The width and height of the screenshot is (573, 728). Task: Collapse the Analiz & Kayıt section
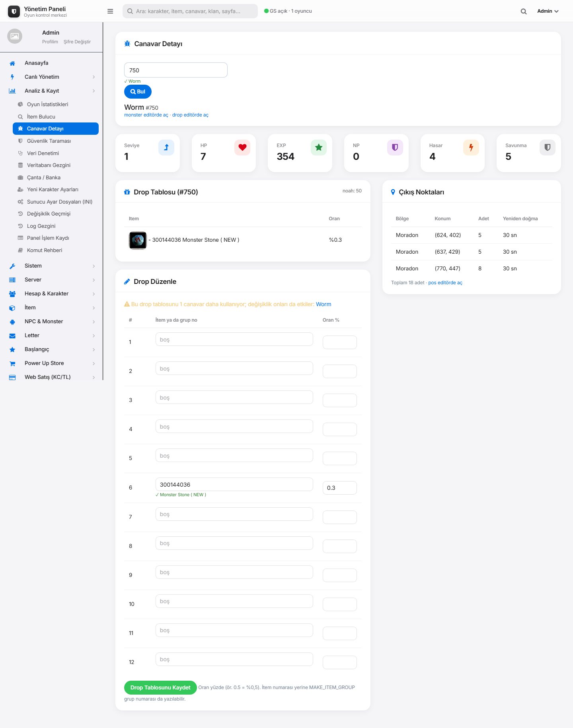point(52,91)
